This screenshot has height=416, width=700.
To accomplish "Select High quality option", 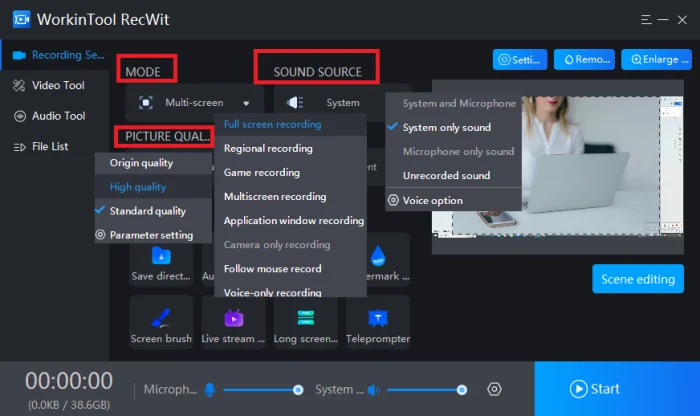I will tap(154, 187).
